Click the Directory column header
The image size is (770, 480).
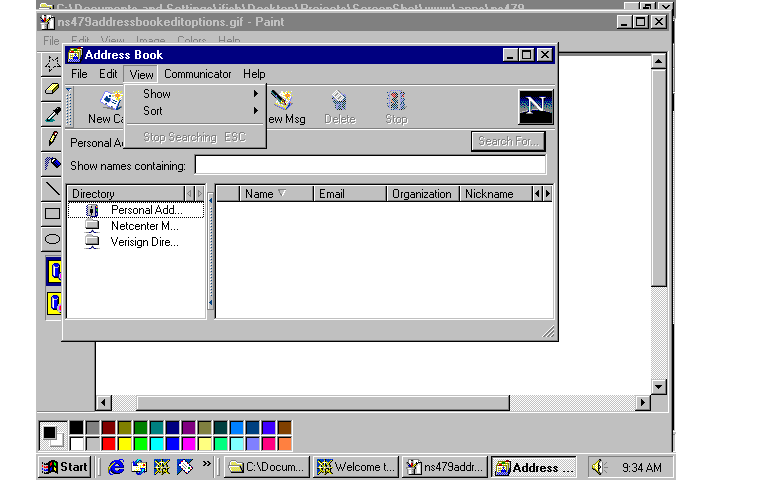coord(126,194)
